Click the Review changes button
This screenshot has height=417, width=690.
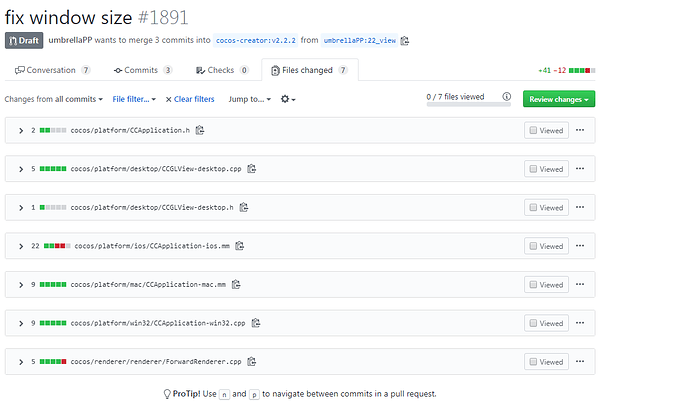click(559, 99)
